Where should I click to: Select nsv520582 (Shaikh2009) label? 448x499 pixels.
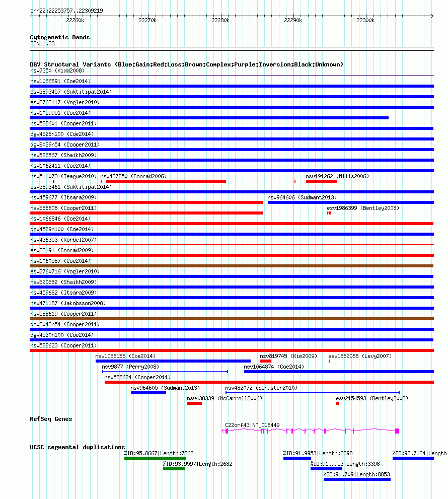(63, 282)
